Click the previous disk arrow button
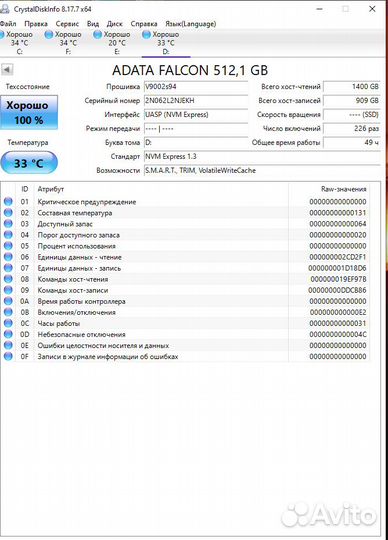Screen dimensions: 388x540 [7, 70]
